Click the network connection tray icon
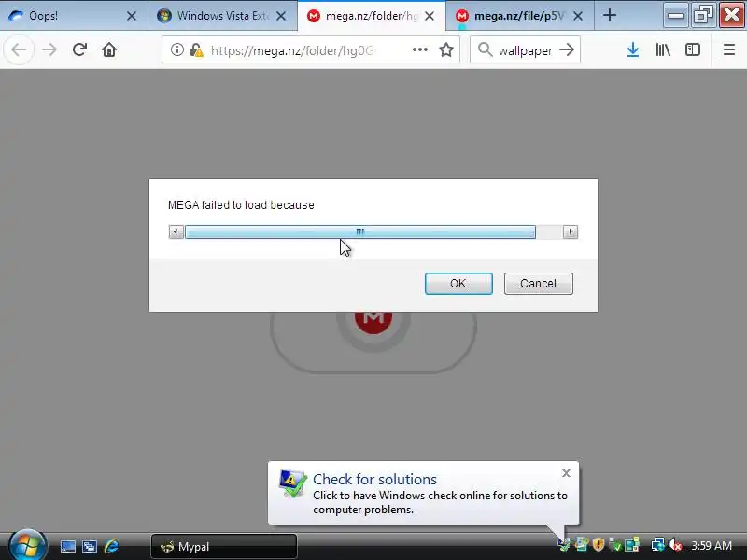747x560 pixels. tap(658, 545)
